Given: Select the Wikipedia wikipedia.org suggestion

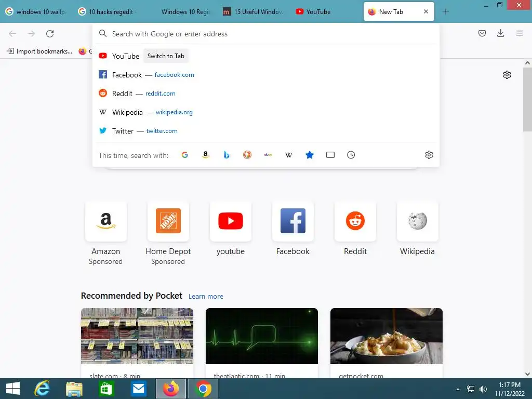Looking at the screenshot, I should point(266,112).
